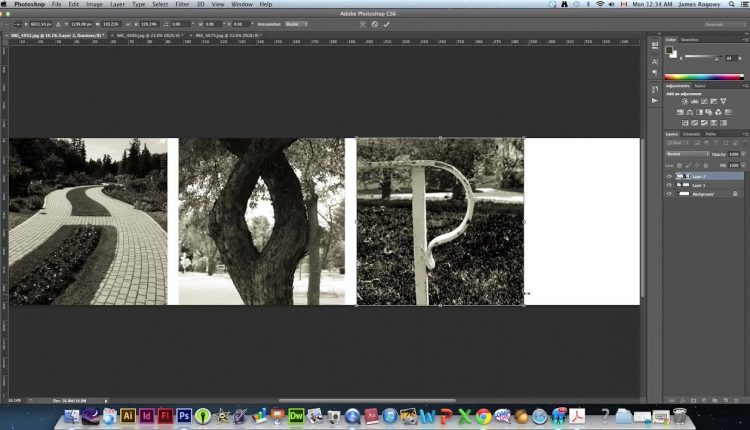
Task: Open the Fill slider arrow
Action: click(743, 165)
